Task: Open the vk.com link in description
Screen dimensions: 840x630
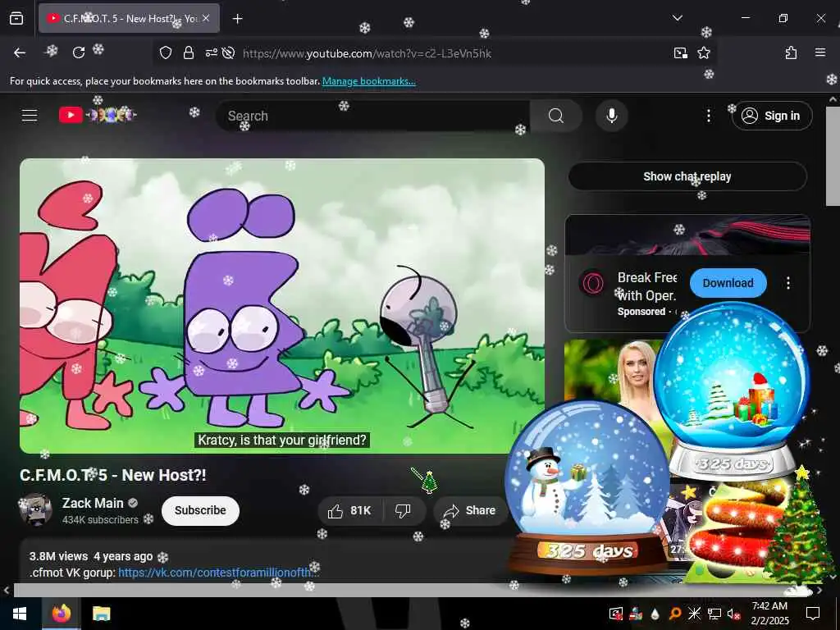Action: pos(217,572)
